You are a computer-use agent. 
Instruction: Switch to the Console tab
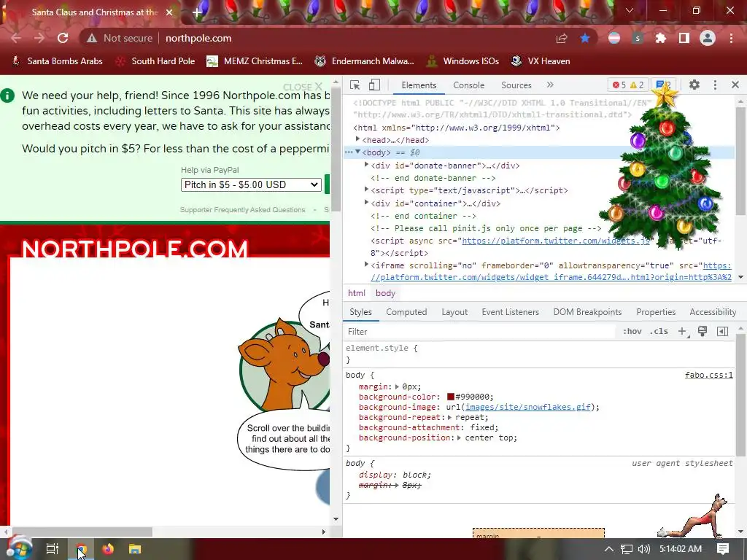pyautogui.click(x=468, y=85)
